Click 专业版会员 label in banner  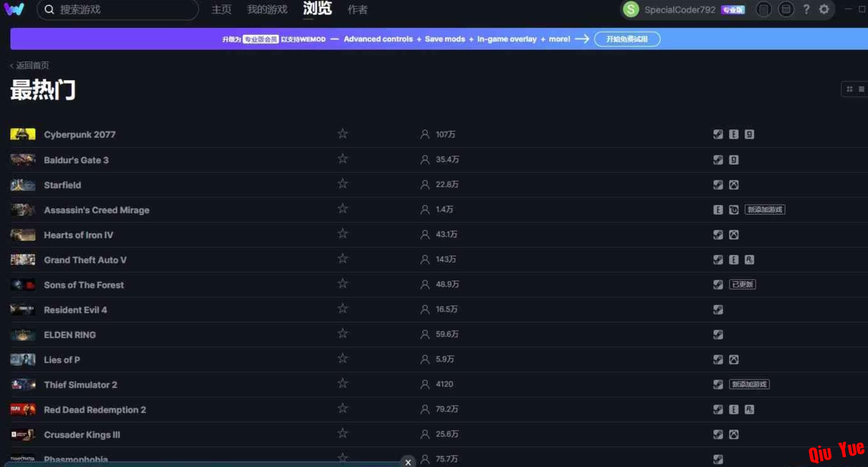[261, 39]
